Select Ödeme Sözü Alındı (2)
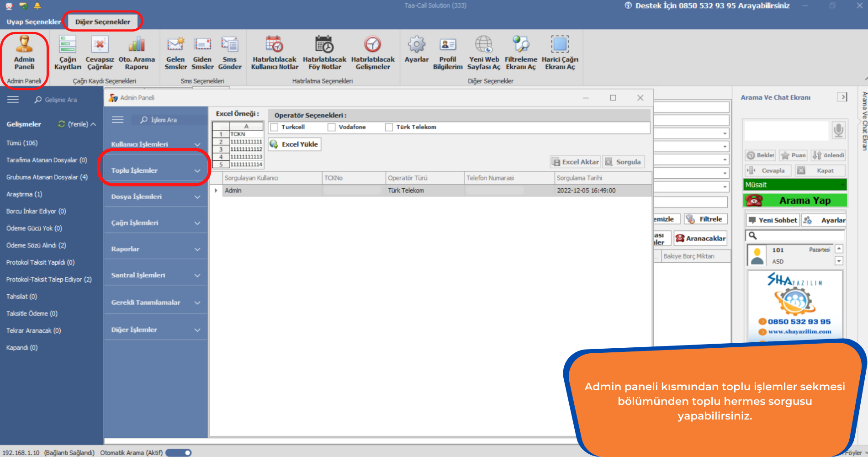Screen dimensions: 868x457 pyautogui.click(x=36, y=245)
